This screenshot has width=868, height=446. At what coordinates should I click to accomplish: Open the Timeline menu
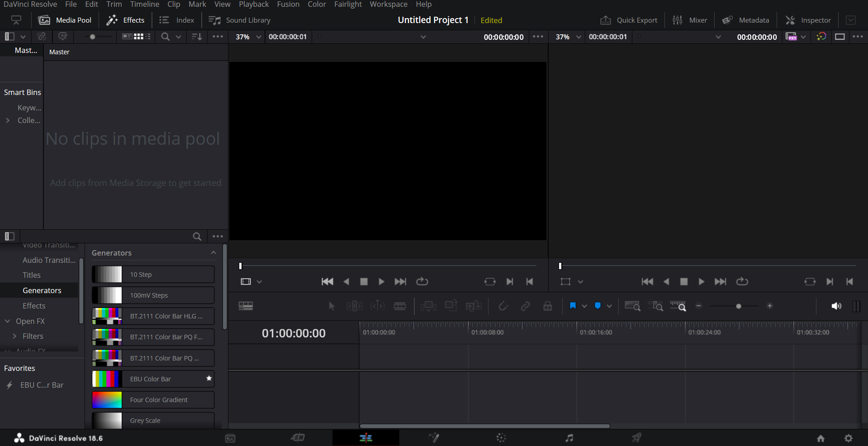pyautogui.click(x=145, y=4)
